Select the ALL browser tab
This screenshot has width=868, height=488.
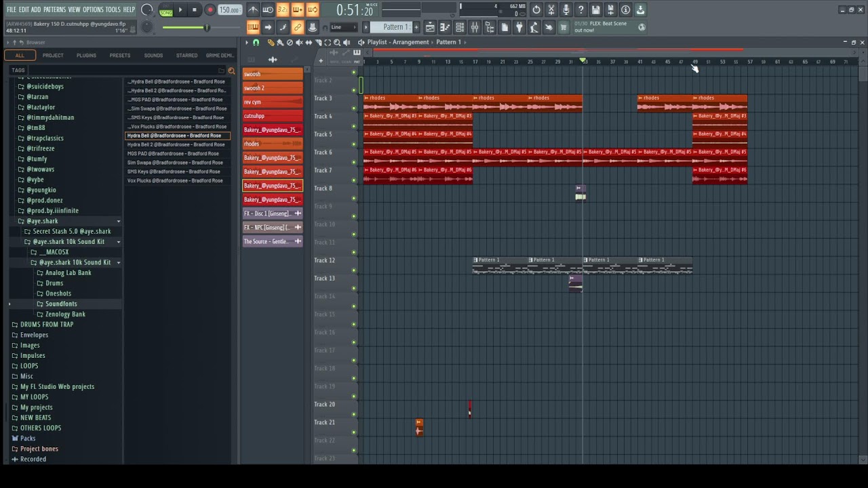click(x=20, y=56)
